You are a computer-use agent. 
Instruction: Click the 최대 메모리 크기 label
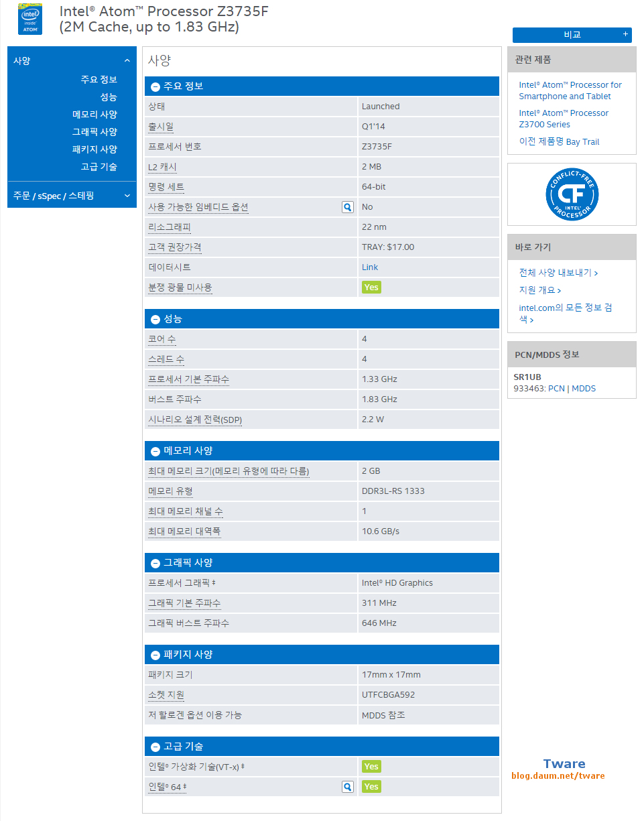tap(229, 471)
